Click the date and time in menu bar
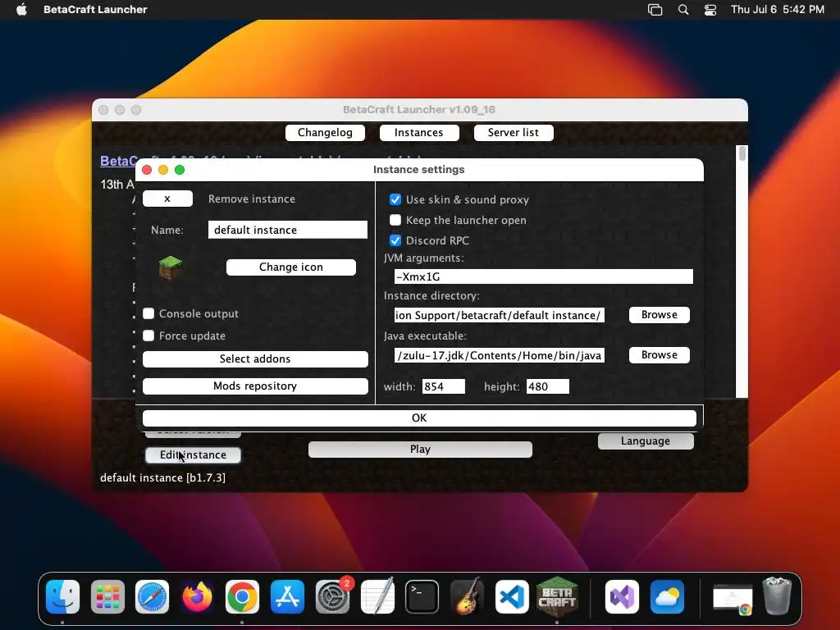 click(778, 9)
